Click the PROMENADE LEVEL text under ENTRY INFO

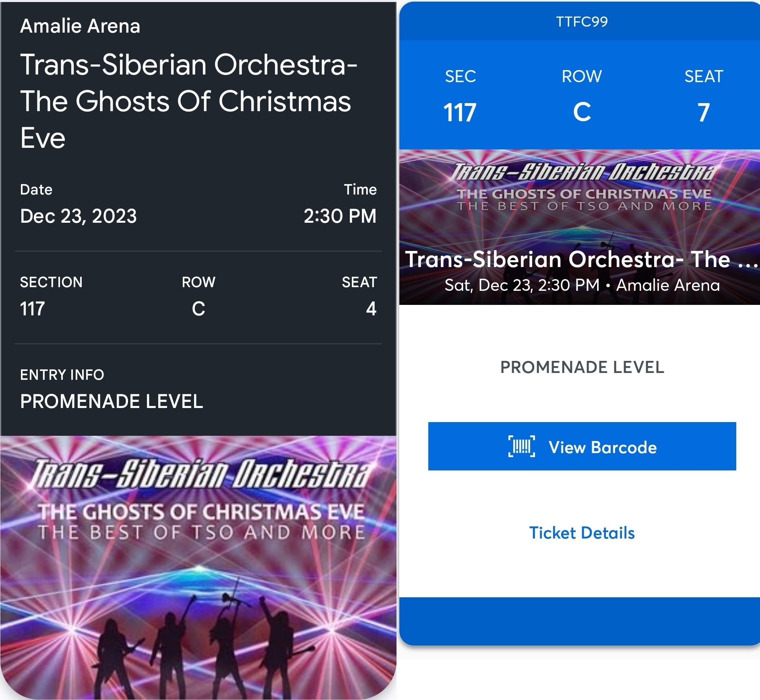(x=112, y=401)
